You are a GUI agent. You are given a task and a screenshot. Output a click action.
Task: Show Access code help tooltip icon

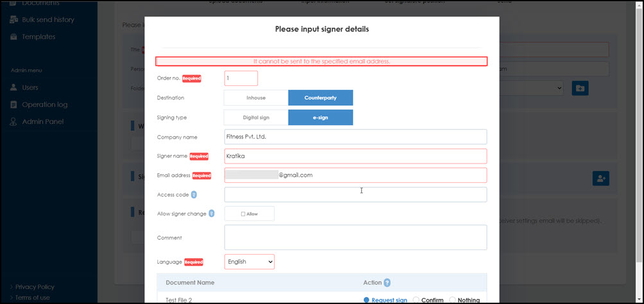coord(194,195)
